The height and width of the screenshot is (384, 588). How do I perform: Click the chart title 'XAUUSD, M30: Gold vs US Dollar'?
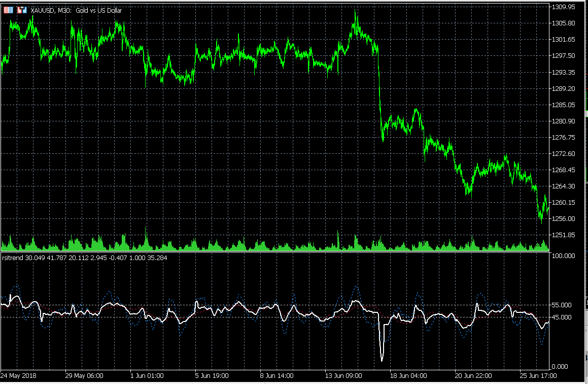[x=76, y=11]
